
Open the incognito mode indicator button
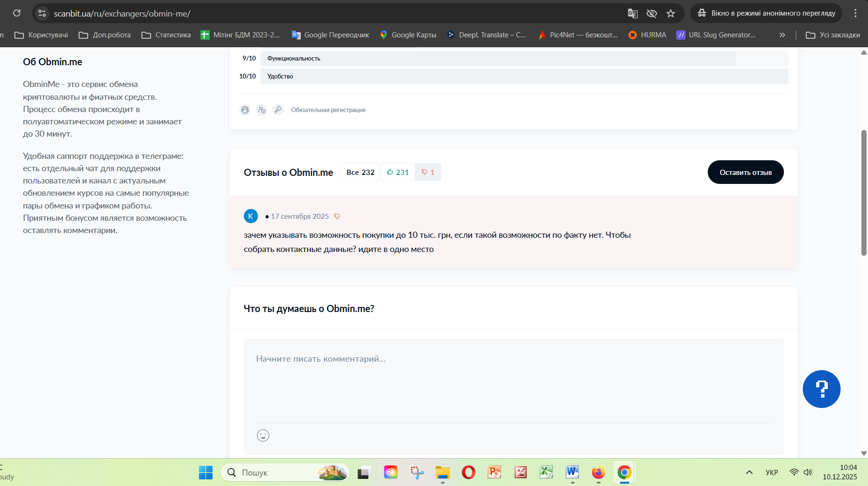pos(766,13)
